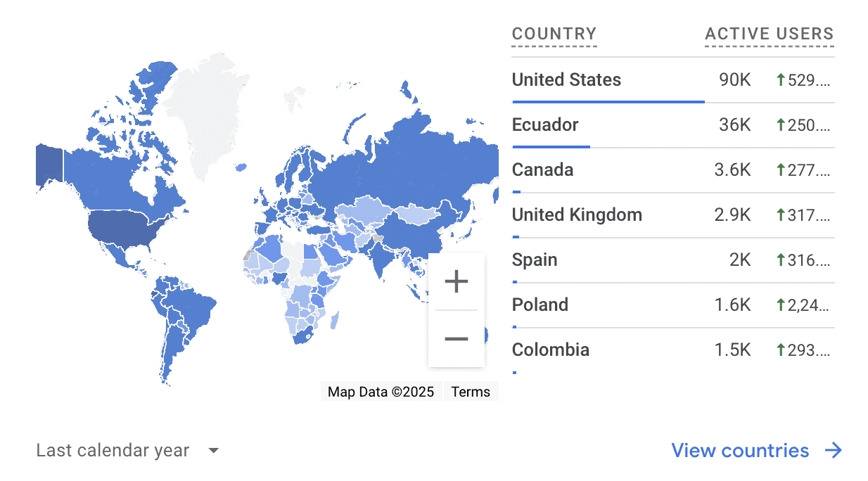The image size is (868, 481).
Task: Click the map zoom-out minus icon
Action: pyautogui.click(x=456, y=338)
